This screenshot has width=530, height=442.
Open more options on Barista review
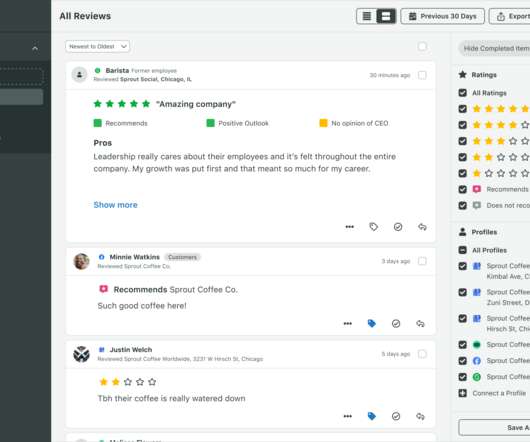point(350,227)
